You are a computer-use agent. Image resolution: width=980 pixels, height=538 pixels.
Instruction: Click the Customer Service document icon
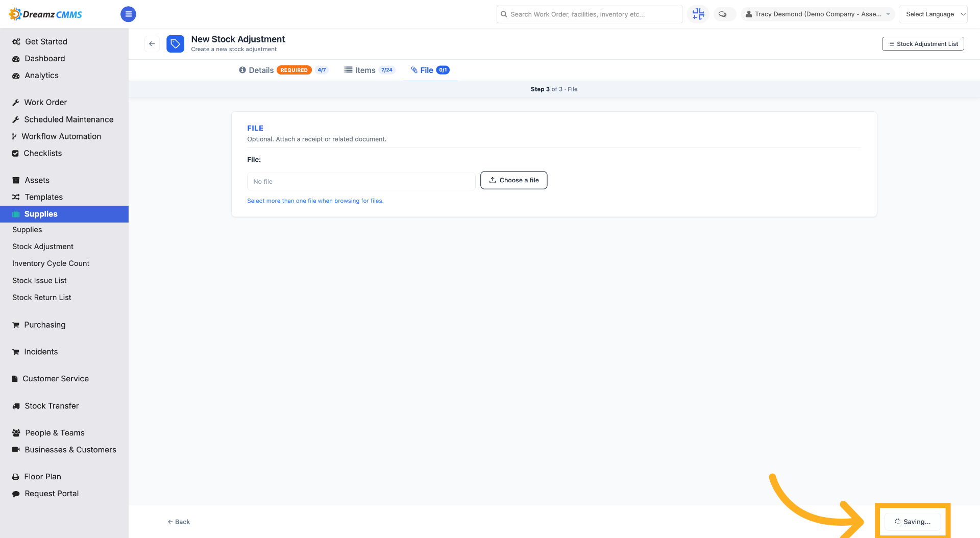coord(15,379)
